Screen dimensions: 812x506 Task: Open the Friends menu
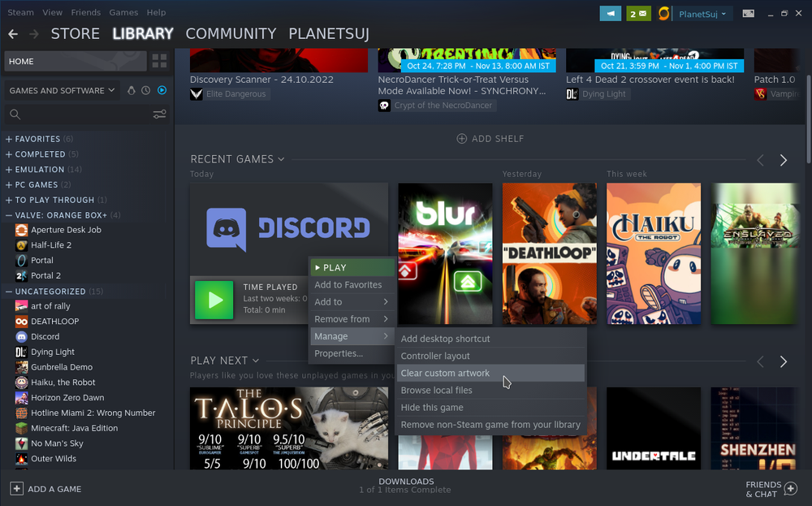tap(85, 12)
